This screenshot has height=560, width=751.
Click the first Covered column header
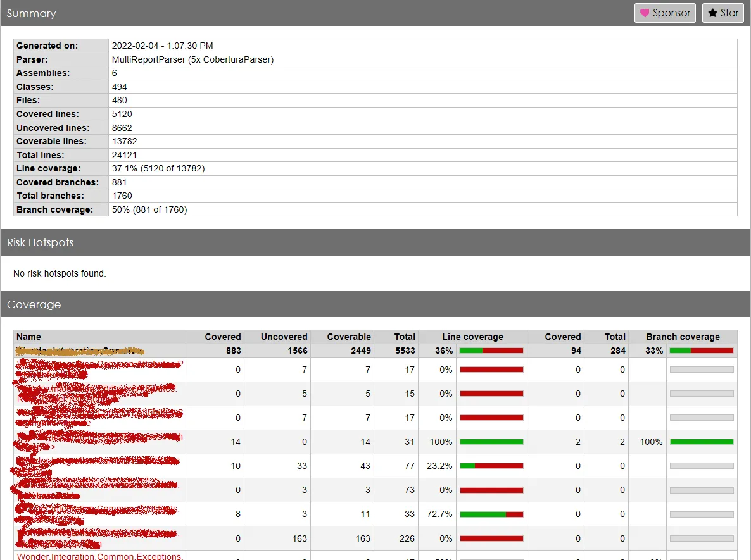(x=223, y=337)
